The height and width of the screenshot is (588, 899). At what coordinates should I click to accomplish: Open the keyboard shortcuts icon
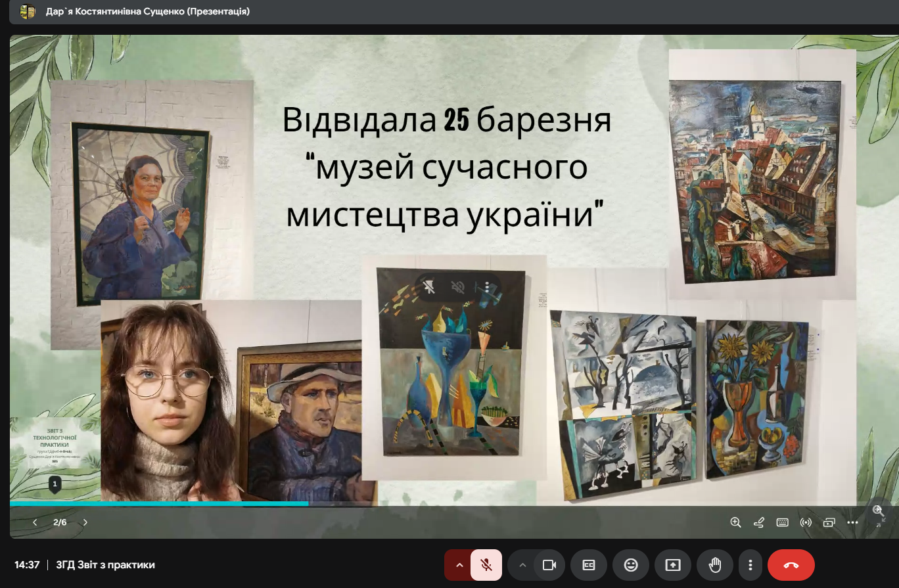(782, 523)
